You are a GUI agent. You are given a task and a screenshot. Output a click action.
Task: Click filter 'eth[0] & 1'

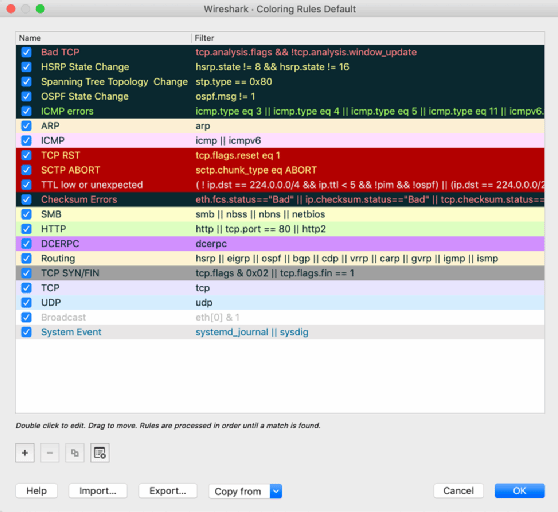[x=217, y=317]
